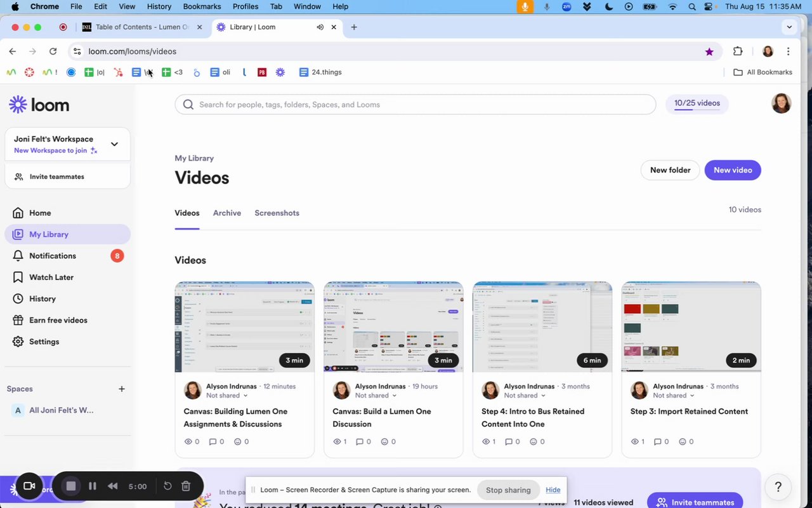
Task: Click the bookmark star in address bar
Action: [709, 51]
